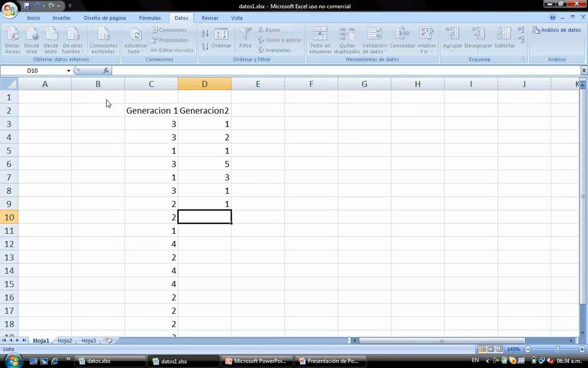Click the Save icon in quick access toolbar
588x368 pixels.
[x=27, y=6]
